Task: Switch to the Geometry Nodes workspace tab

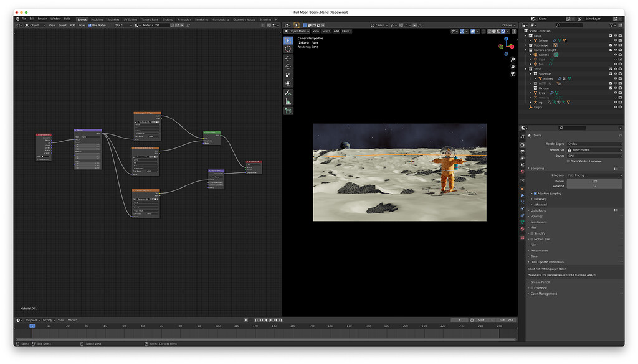Action: pyautogui.click(x=244, y=19)
